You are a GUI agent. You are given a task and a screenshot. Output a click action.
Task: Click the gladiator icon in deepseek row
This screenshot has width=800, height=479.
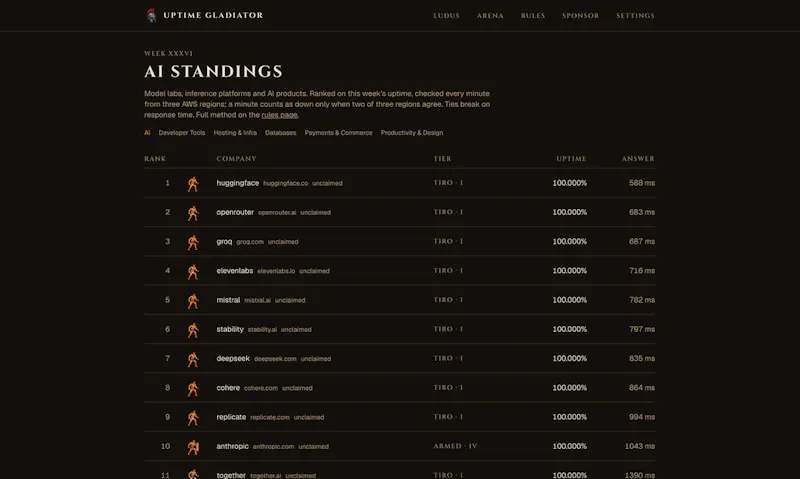tap(193, 359)
